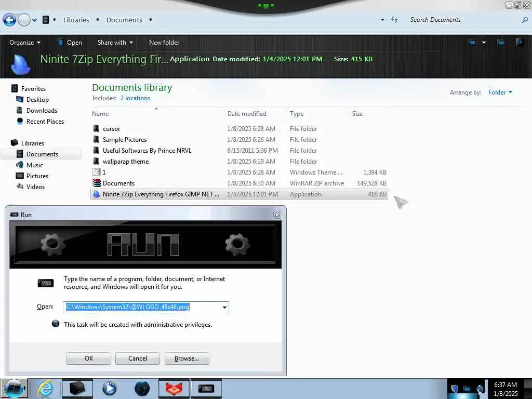Click the volume tray icon
Viewport: 532px width, 399px height.
tap(480, 389)
